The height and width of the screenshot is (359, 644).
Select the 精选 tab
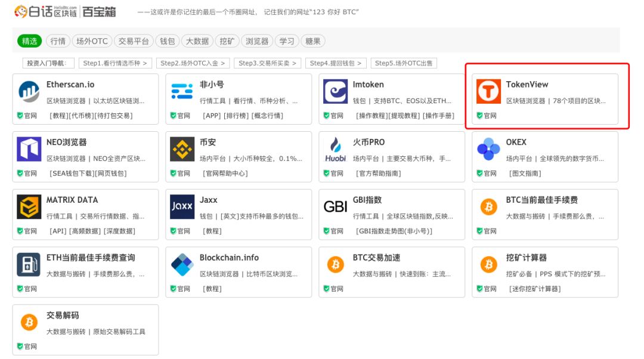[x=30, y=41]
